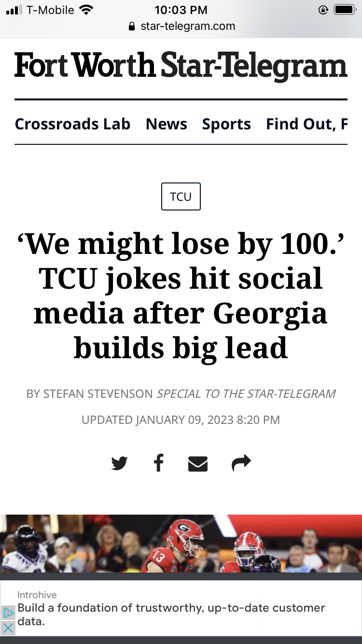Viewport: 362px width, 644px height.
Task: Open the Crossroads Lab section
Action: pos(72,124)
